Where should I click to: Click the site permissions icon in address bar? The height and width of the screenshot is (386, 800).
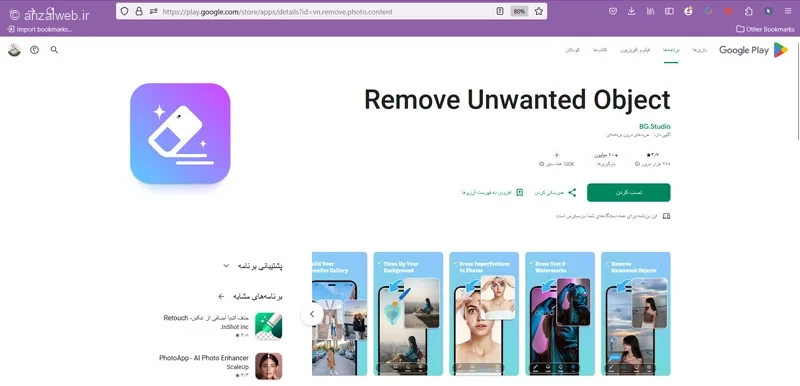tap(153, 11)
